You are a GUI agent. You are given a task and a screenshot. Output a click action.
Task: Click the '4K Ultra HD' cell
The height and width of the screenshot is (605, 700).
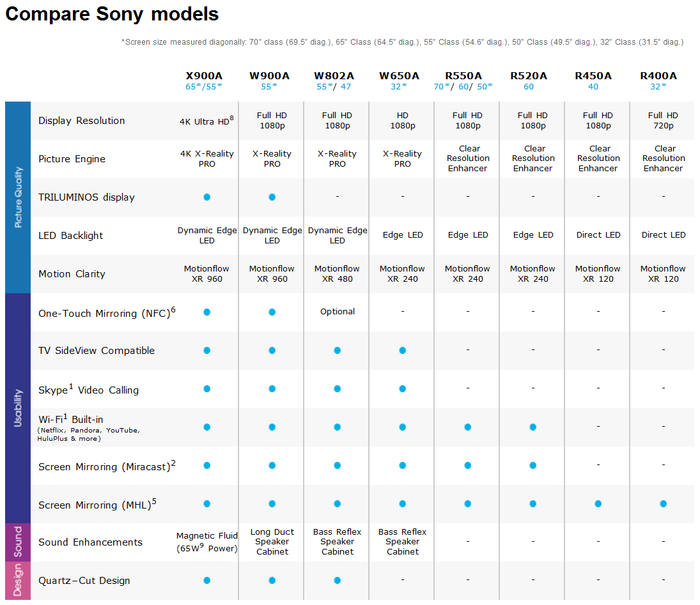206,121
